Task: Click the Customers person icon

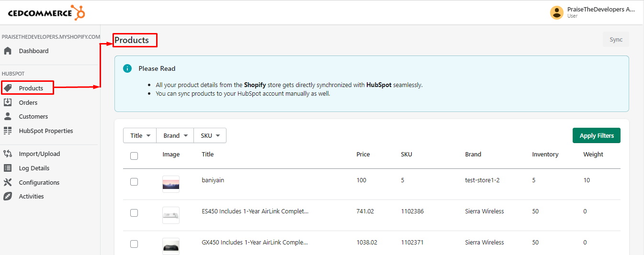Action: click(8, 116)
